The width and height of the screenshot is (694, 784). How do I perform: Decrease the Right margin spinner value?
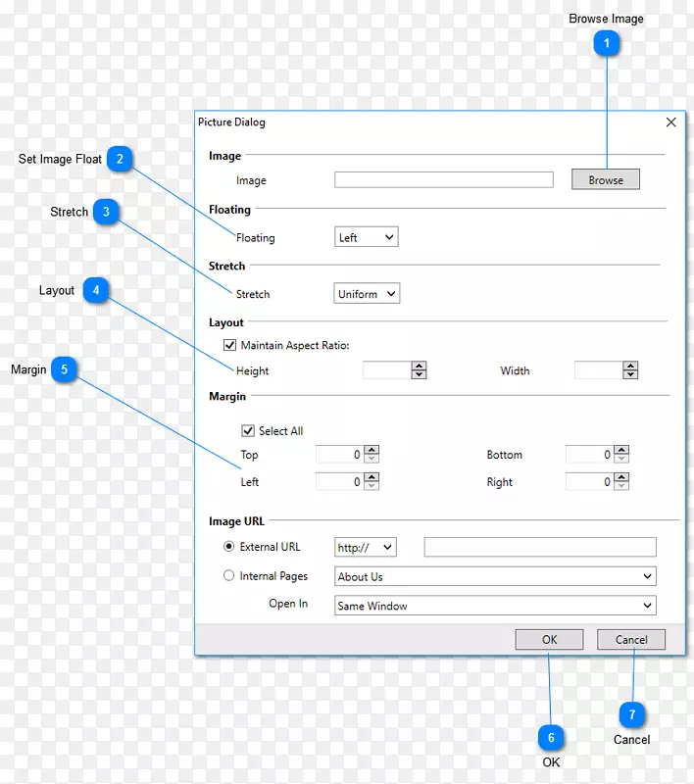pyautogui.click(x=621, y=486)
